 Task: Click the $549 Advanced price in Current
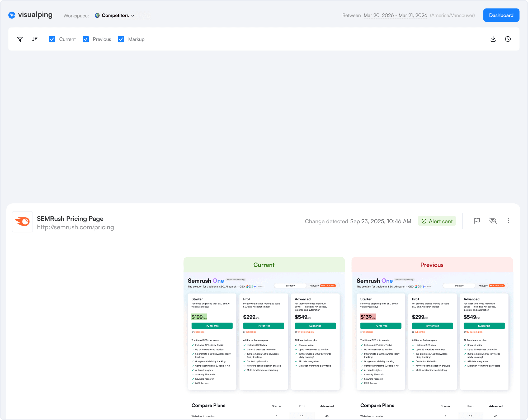[303, 317]
